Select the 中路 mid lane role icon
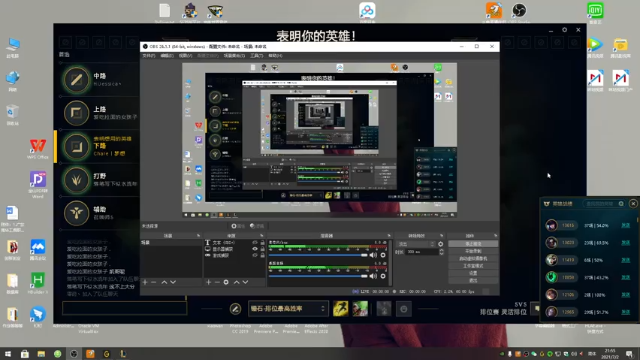The image size is (640, 360). (76, 80)
